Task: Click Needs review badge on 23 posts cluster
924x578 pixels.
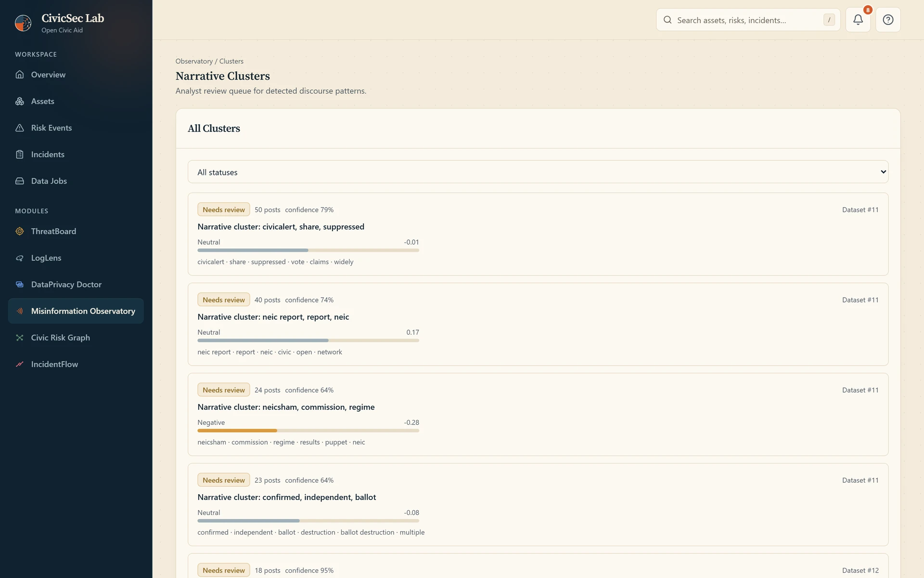Action: [x=224, y=480]
